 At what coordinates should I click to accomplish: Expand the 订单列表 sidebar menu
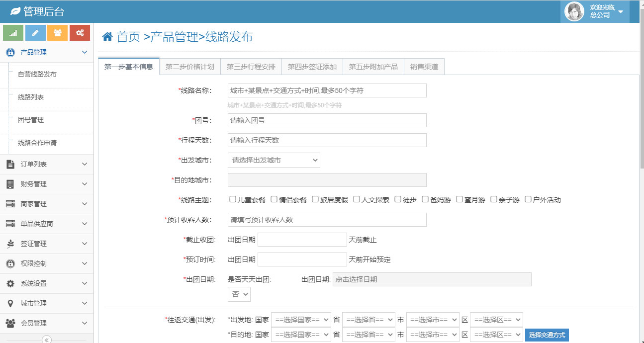(47, 164)
